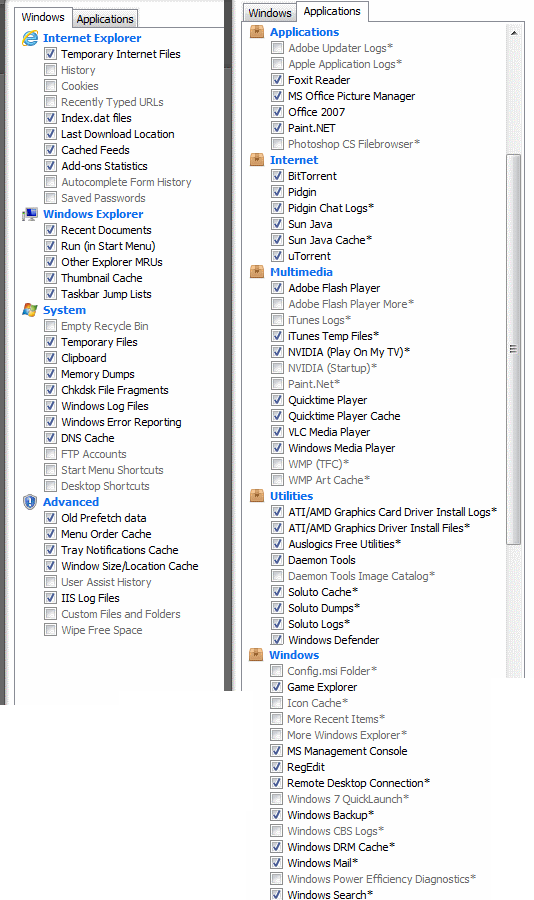Click the 'Recent Documents' label

point(106,230)
